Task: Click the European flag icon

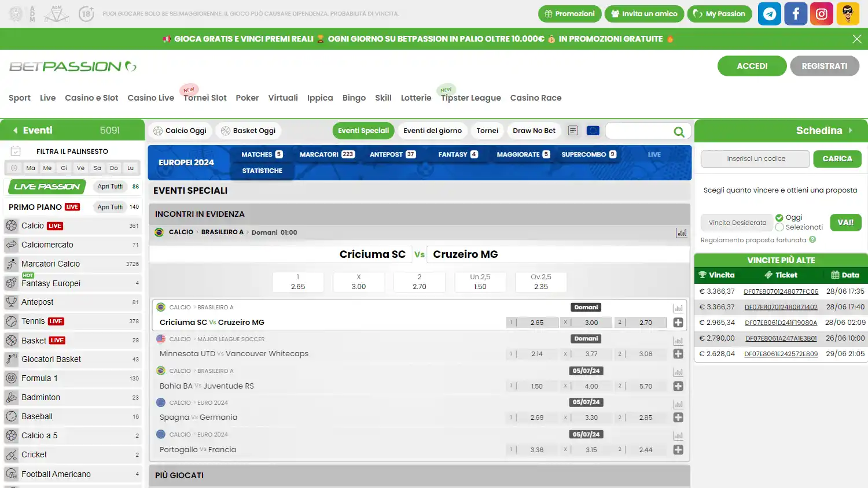Action: pos(593,131)
